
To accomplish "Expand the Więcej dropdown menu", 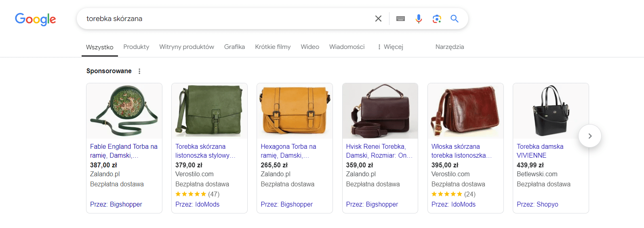I will point(390,47).
